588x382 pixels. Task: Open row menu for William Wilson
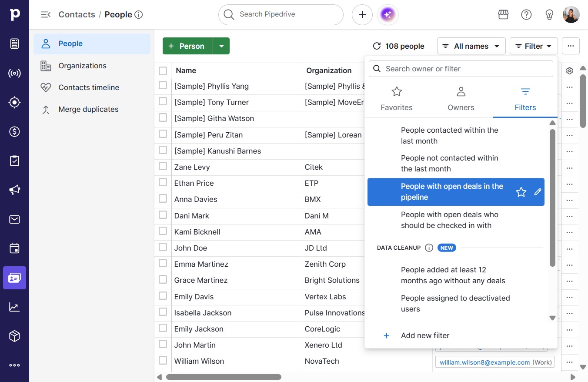tap(570, 362)
